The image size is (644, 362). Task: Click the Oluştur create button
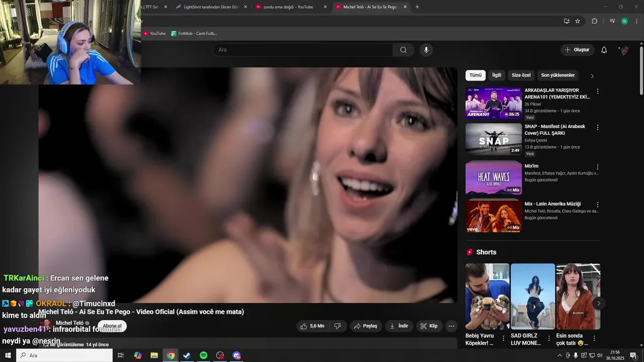click(x=577, y=50)
